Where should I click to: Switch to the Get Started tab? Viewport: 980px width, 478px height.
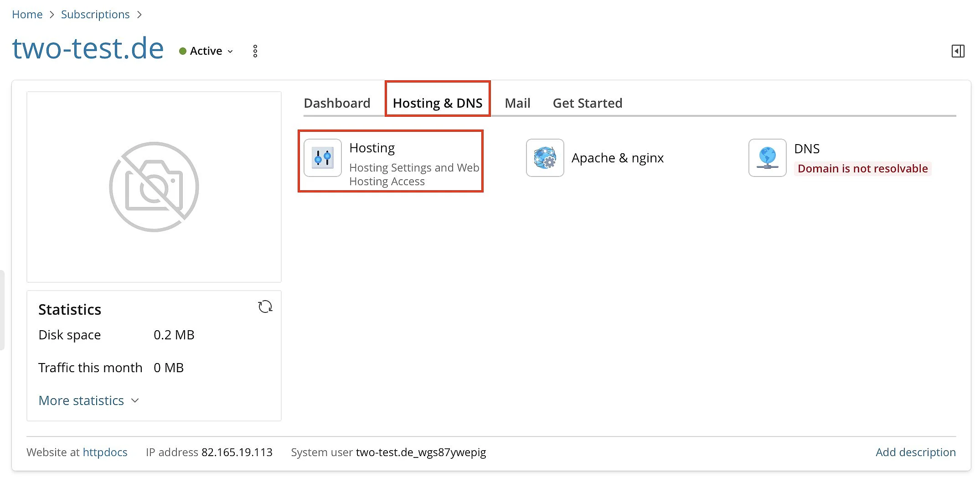588,103
